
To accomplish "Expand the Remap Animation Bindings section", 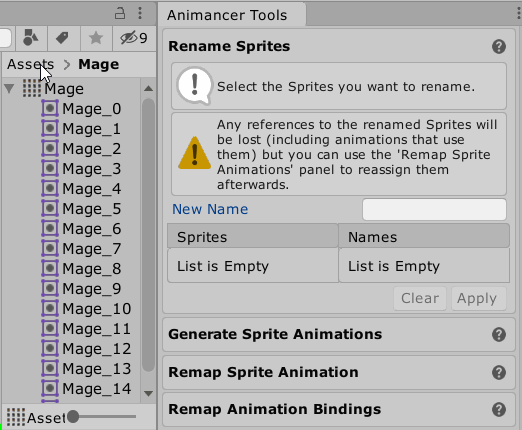I will (x=274, y=409).
